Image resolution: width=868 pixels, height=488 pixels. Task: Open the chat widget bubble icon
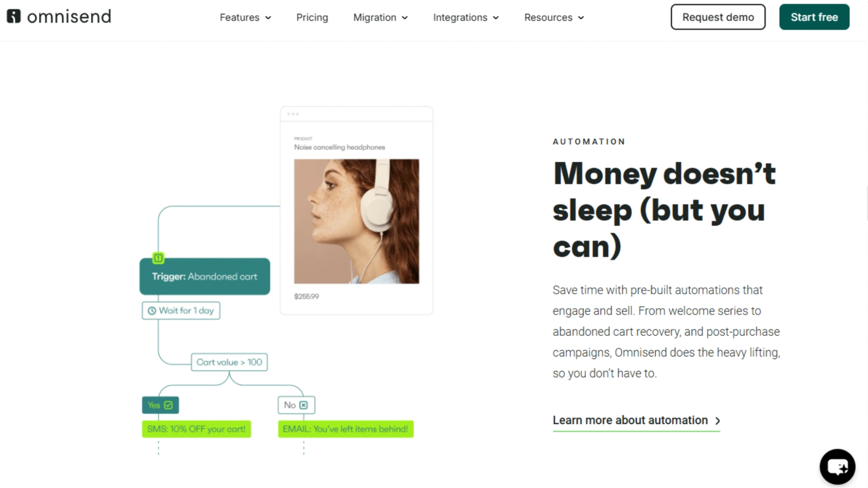[x=837, y=467]
